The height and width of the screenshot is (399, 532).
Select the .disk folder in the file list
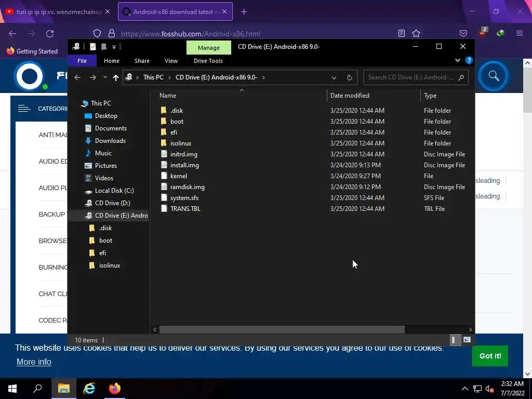(x=177, y=111)
